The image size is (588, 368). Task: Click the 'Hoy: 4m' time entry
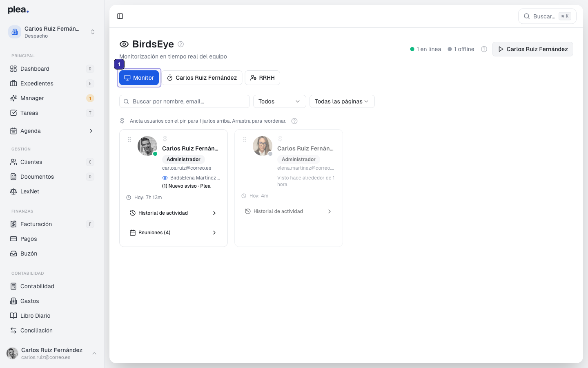[255, 196]
